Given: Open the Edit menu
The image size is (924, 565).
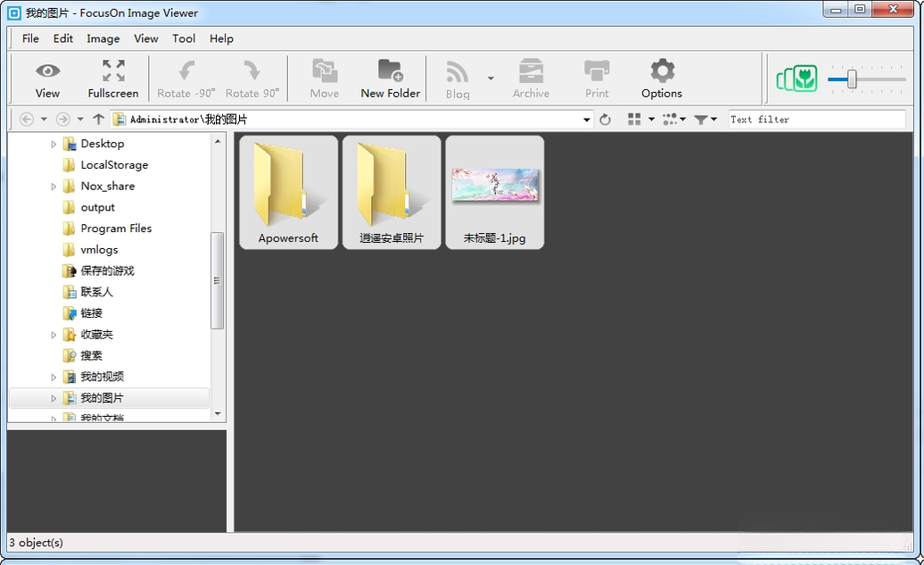Looking at the screenshot, I should point(63,38).
